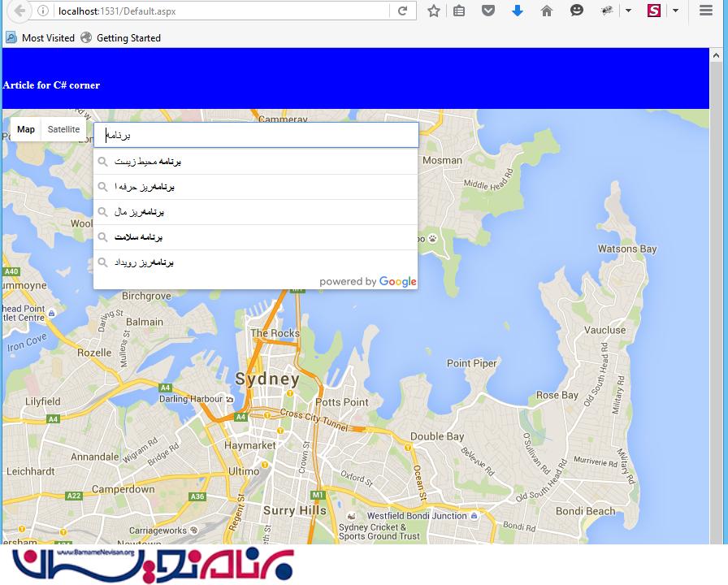Choose the fourth autocomplete suggestion
The width and height of the screenshot is (728, 585).
(255, 237)
